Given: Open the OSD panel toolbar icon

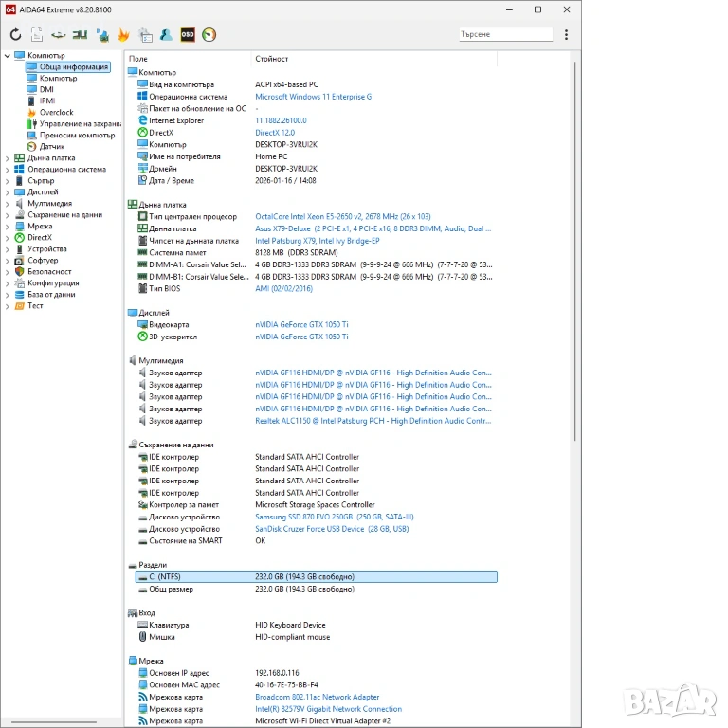Looking at the screenshot, I should (x=188, y=35).
